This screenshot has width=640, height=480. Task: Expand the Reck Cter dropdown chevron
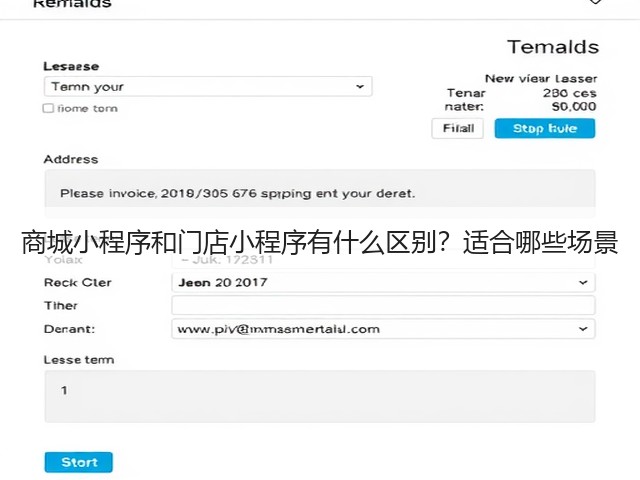(x=583, y=282)
